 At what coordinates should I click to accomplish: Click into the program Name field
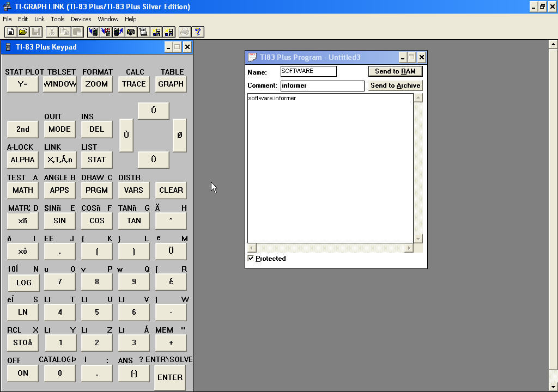point(308,71)
